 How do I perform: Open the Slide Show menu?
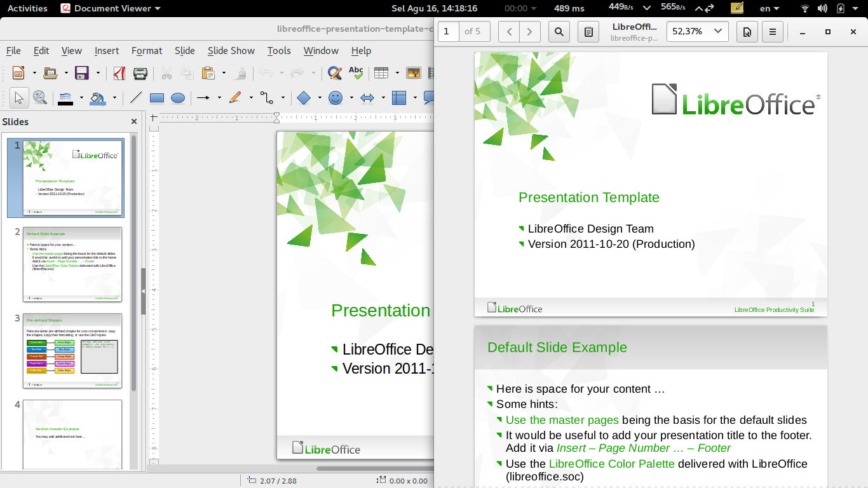click(231, 51)
